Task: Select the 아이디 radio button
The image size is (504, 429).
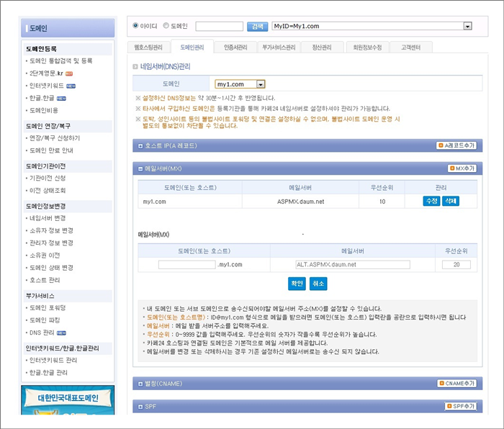Action: click(135, 26)
